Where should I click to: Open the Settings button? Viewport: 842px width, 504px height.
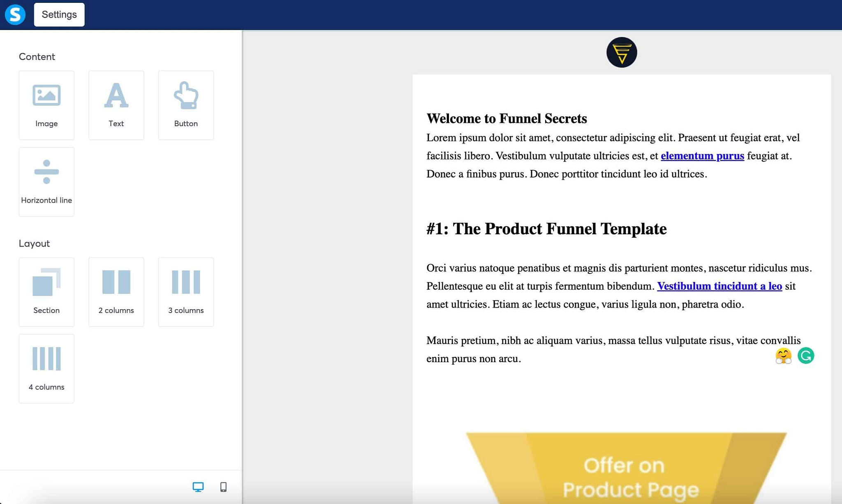click(59, 14)
